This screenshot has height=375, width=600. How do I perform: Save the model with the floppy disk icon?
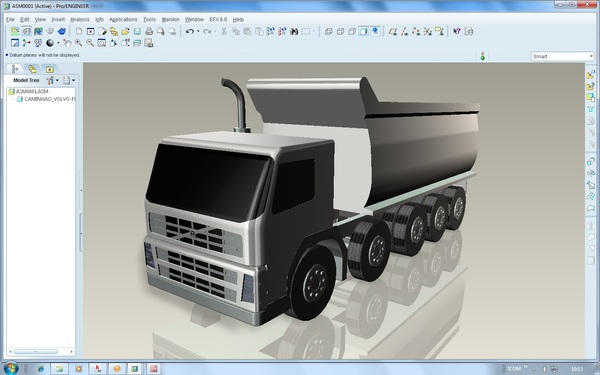(x=137, y=31)
